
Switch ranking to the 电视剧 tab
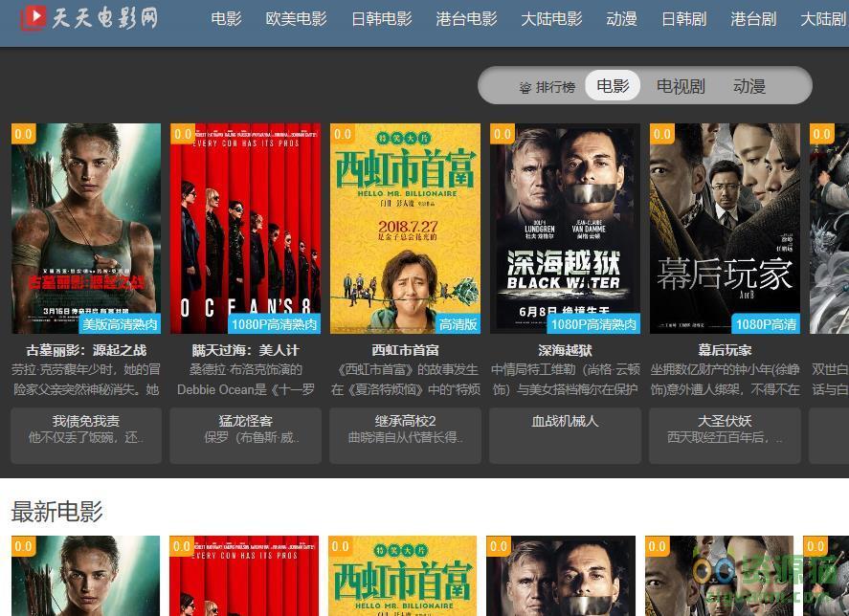pos(681,86)
